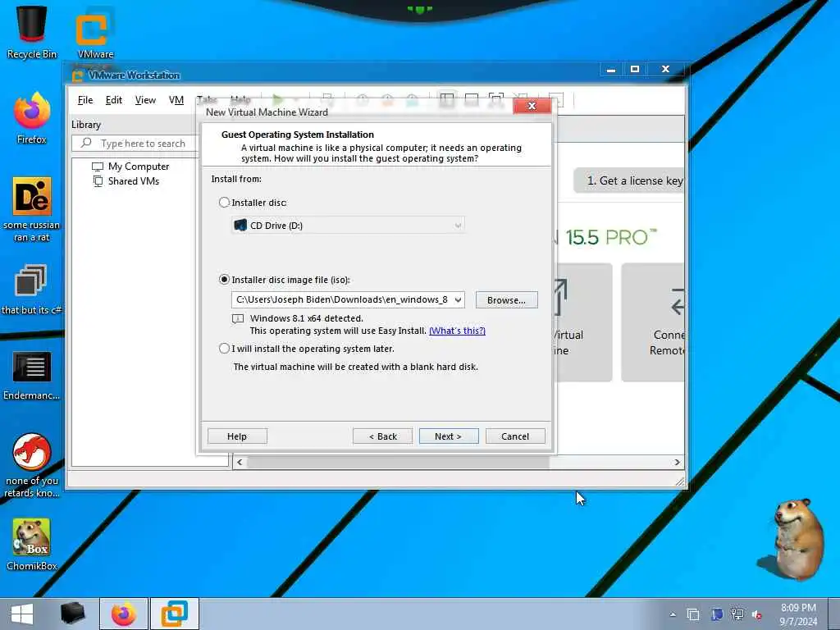Click the full screen toolbar icon
The height and width of the screenshot is (630, 840).
[x=496, y=99]
